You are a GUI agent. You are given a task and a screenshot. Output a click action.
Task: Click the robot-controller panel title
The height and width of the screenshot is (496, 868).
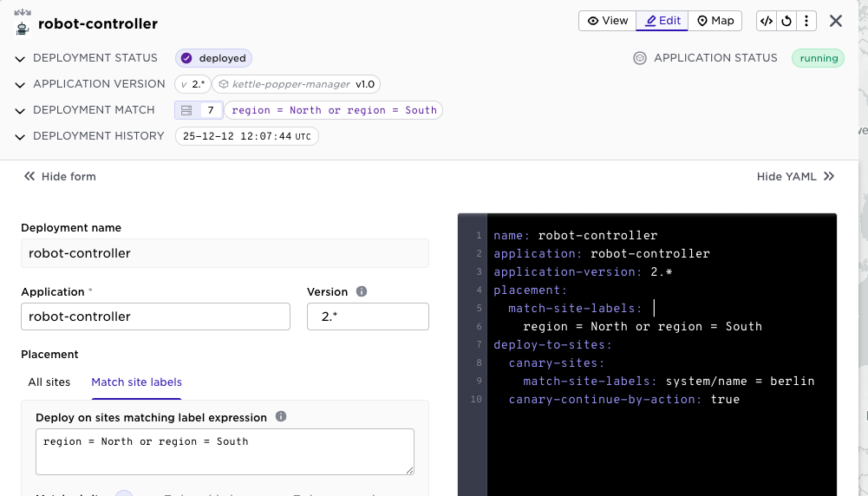(98, 23)
